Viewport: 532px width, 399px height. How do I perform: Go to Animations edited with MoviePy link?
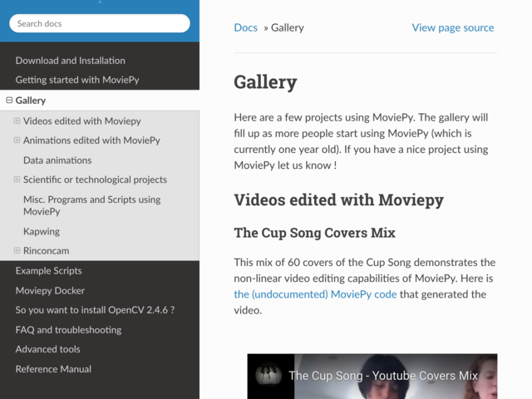[x=91, y=140]
